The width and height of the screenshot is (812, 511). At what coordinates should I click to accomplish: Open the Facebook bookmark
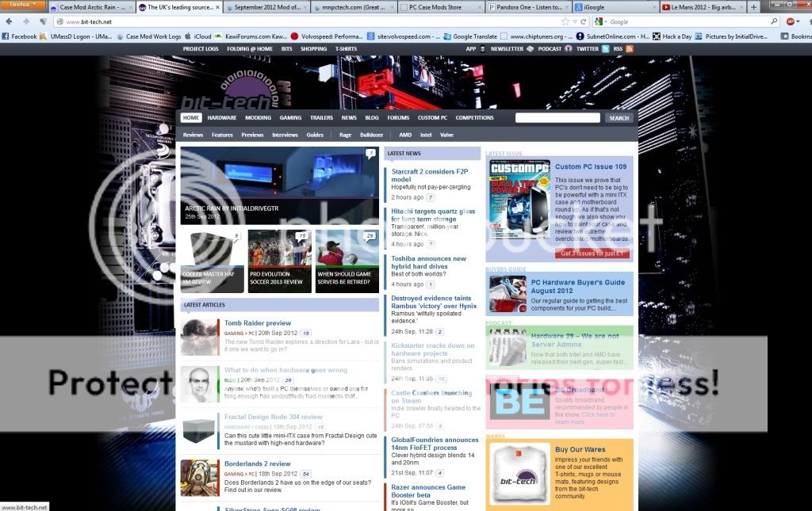pos(19,36)
